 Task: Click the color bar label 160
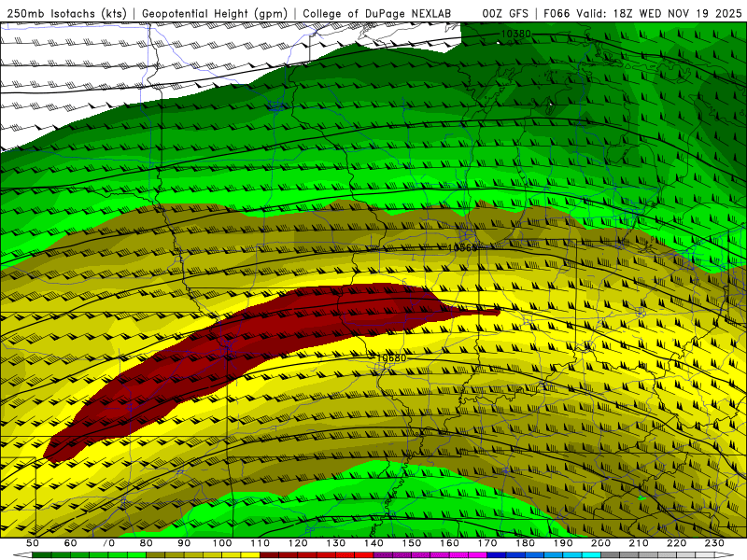point(449,543)
